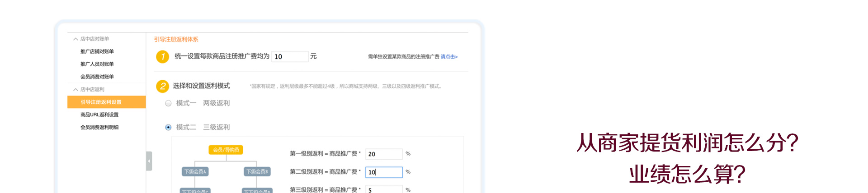Viewport: 868px width, 193px height.
Task: Open 会员消费对账单 in the sidebar
Action: click(x=97, y=77)
